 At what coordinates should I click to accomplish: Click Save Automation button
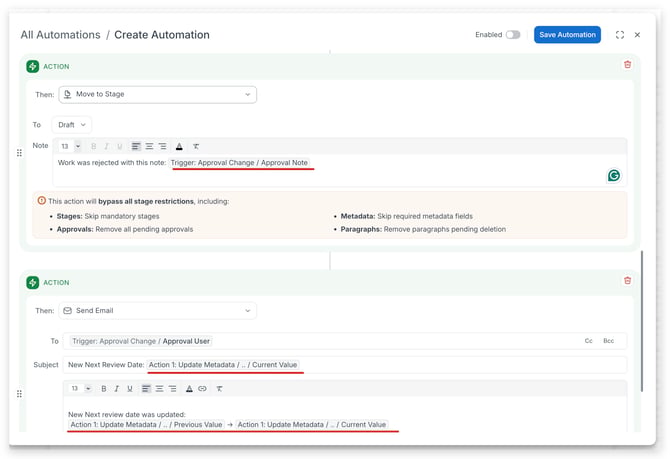point(567,35)
